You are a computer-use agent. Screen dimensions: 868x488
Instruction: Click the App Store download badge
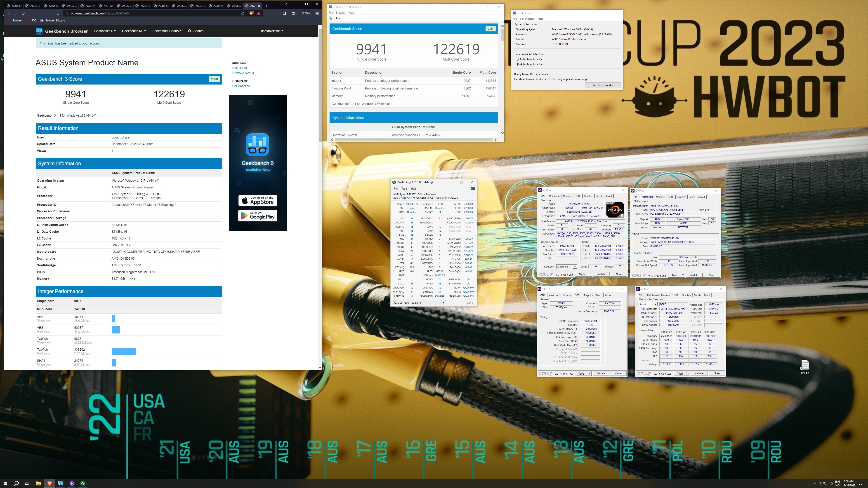click(258, 201)
